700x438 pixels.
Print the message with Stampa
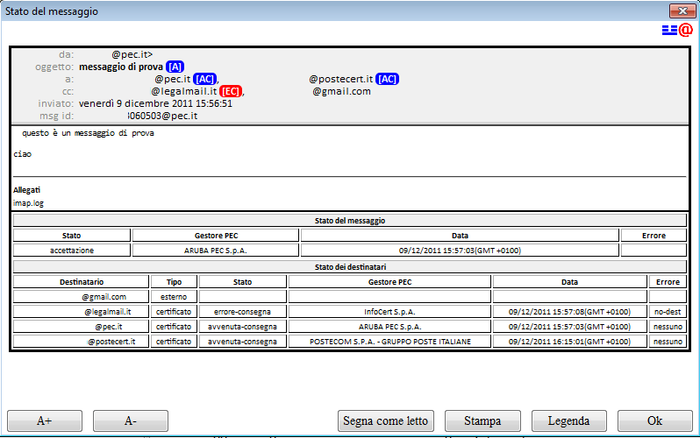coord(483,421)
